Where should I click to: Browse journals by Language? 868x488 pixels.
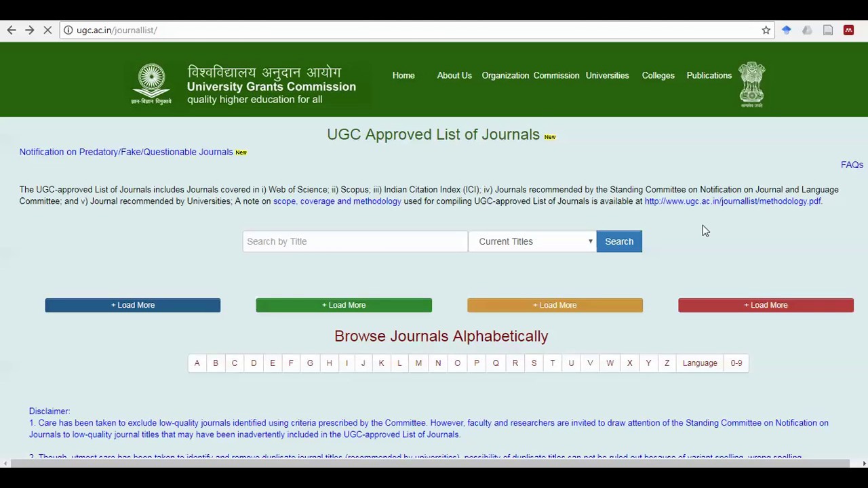(700, 363)
